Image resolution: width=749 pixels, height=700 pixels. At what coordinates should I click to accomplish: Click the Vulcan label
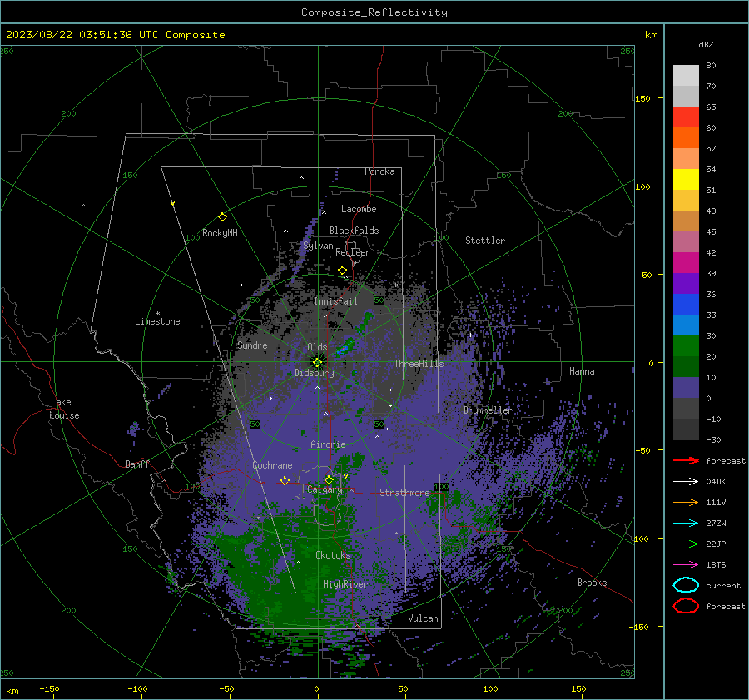coord(424,618)
